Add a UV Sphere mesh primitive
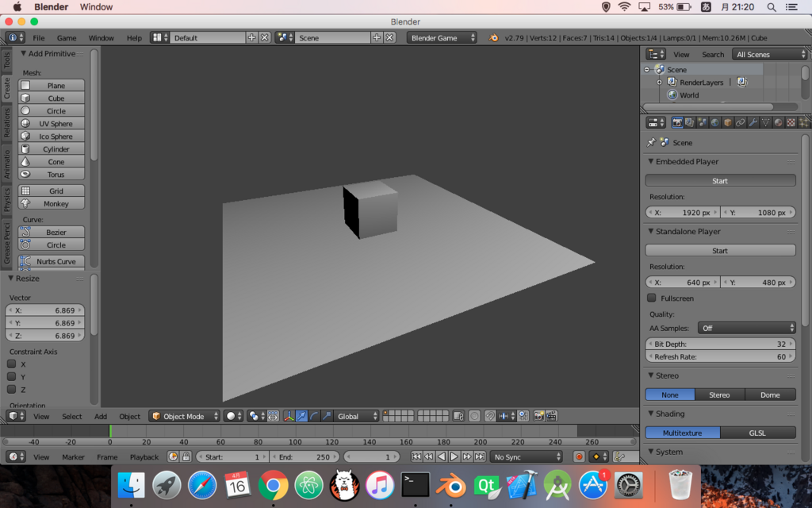The image size is (812, 508). coord(52,123)
